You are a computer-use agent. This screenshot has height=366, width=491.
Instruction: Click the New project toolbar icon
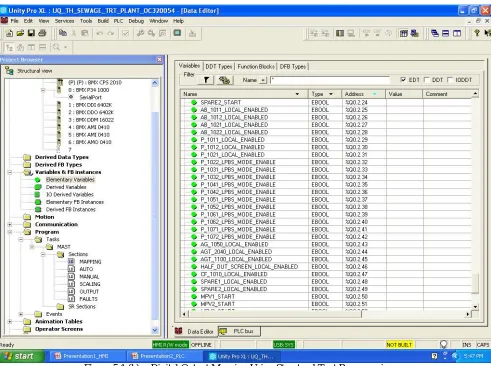pos(9,33)
